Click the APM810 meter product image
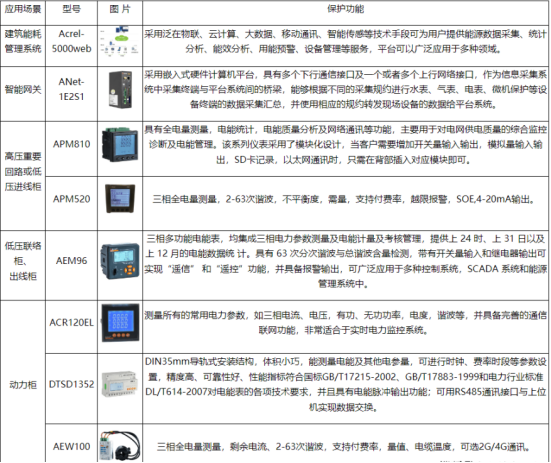This screenshot has width=551, height=463. (x=120, y=144)
